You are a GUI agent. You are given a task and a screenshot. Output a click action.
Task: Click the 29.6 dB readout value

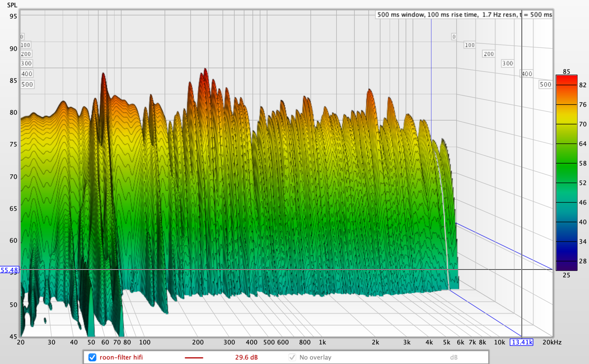pyautogui.click(x=246, y=357)
